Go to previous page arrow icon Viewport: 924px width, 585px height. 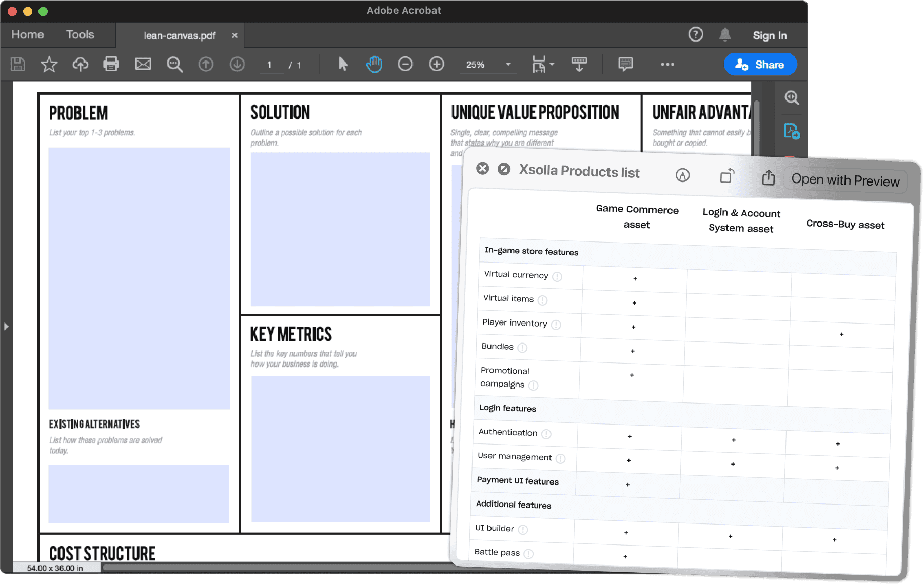click(206, 64)
